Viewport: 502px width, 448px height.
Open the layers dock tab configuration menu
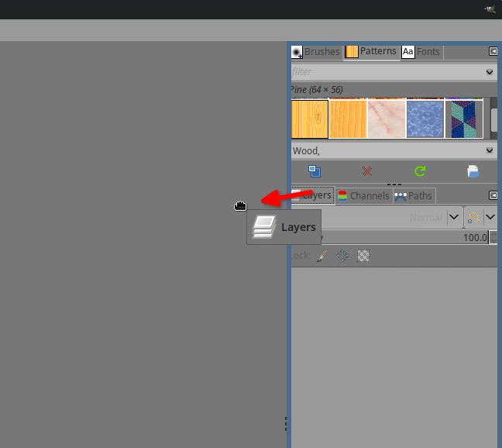[493, 195]
